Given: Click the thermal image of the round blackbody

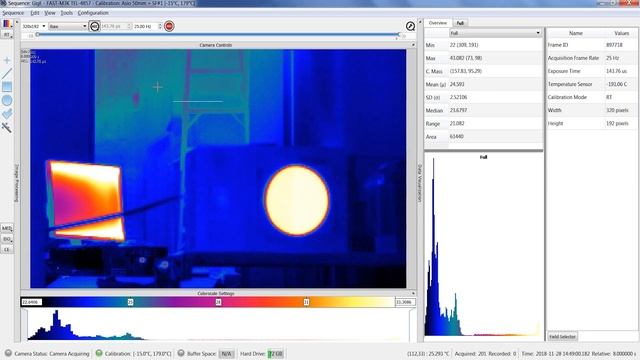Looking at the screenshot, I should 297,200.
